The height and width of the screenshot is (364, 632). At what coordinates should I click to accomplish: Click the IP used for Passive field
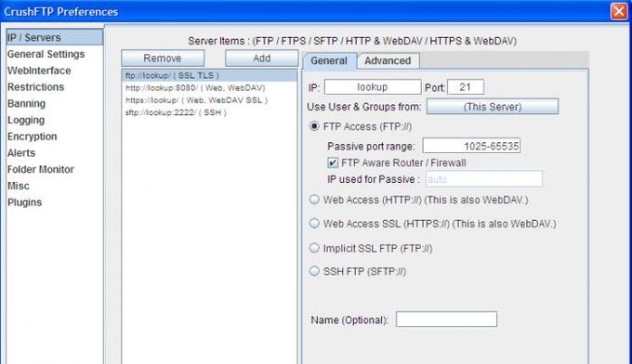pos(483,179)
